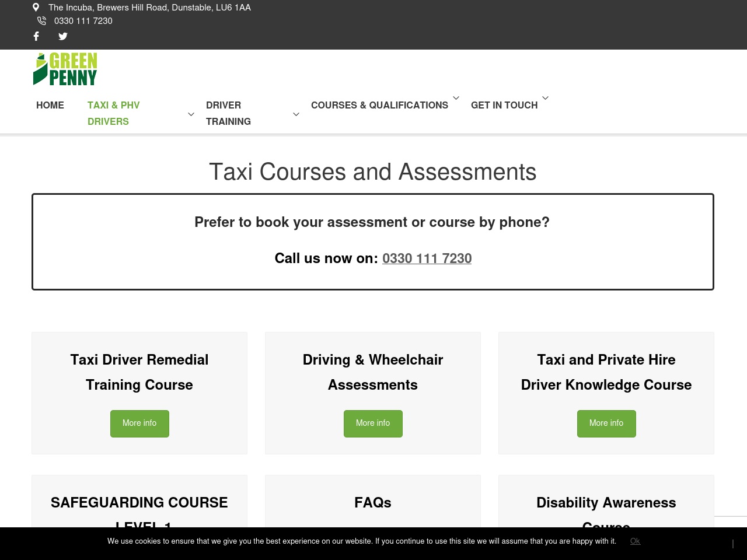This screenshot has width=747, height=560.
Task: Expand the Taxi & PHV Drivers submenu chevron
Action: click(x=191, y=114)
